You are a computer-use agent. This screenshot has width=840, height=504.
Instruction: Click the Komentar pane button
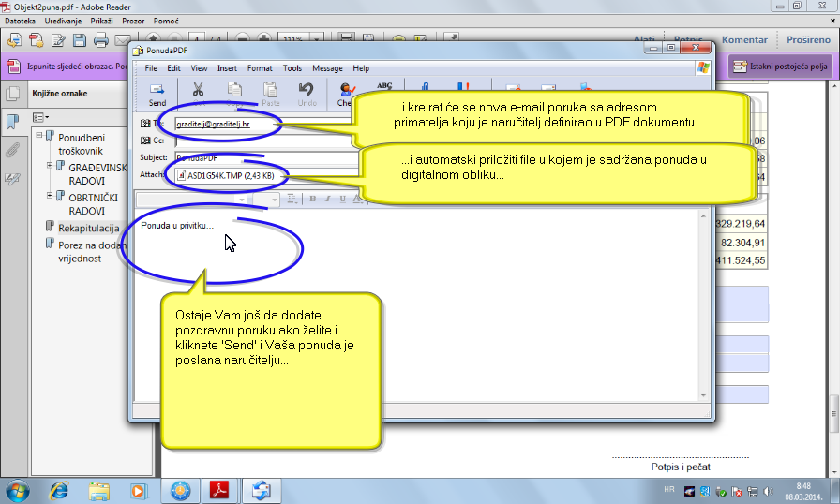(x=744, y=39)
